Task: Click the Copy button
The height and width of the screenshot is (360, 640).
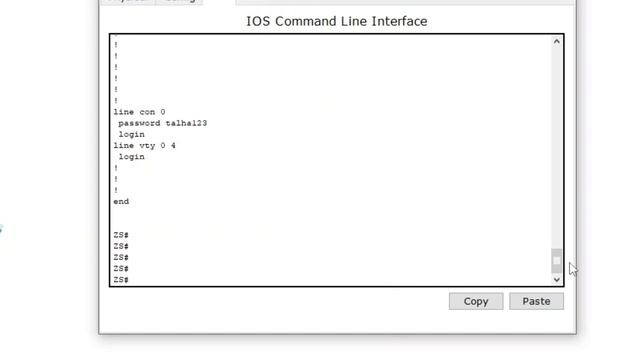Action: [x=476, y=301]
